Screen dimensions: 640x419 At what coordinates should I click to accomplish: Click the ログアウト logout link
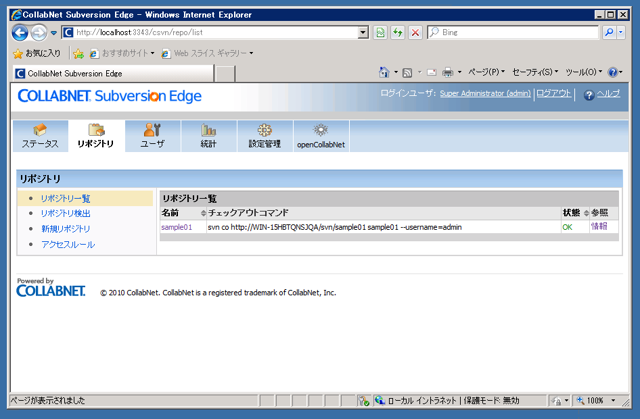point(553,93)
